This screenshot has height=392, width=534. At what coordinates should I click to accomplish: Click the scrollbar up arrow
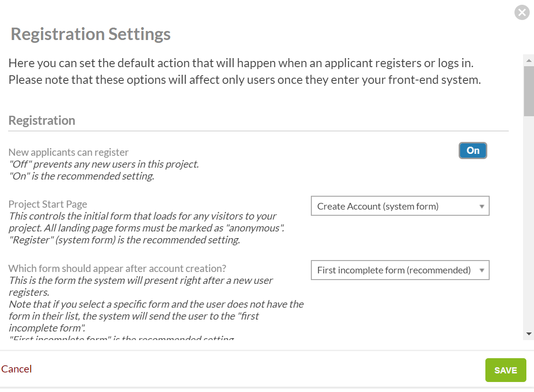[528, 60]
